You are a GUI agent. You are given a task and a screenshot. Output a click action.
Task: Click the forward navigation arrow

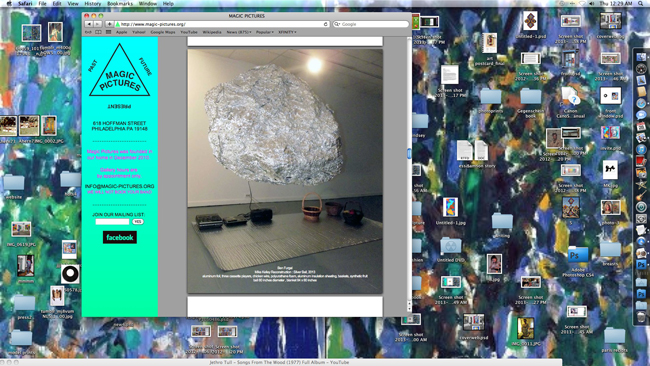(x=97, y=24)
